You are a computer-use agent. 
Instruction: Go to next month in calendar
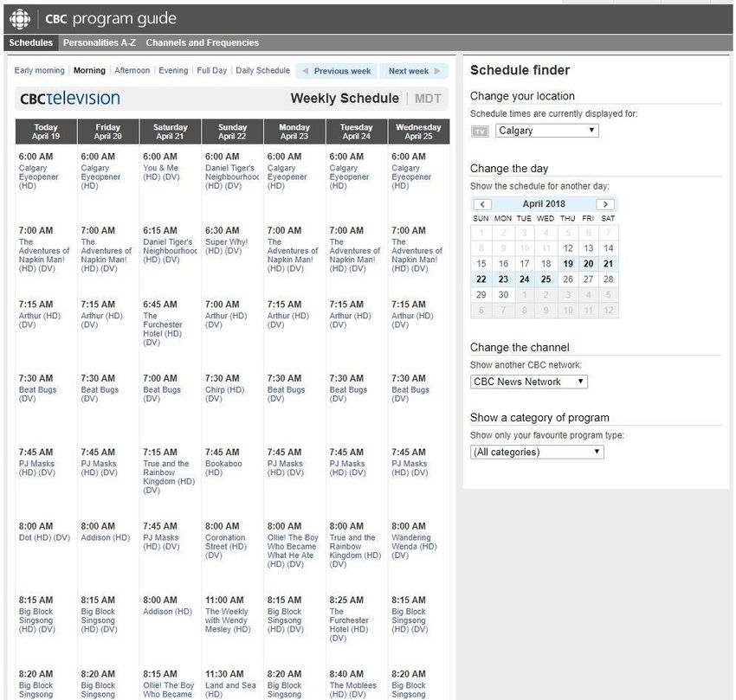pos(605,204)
